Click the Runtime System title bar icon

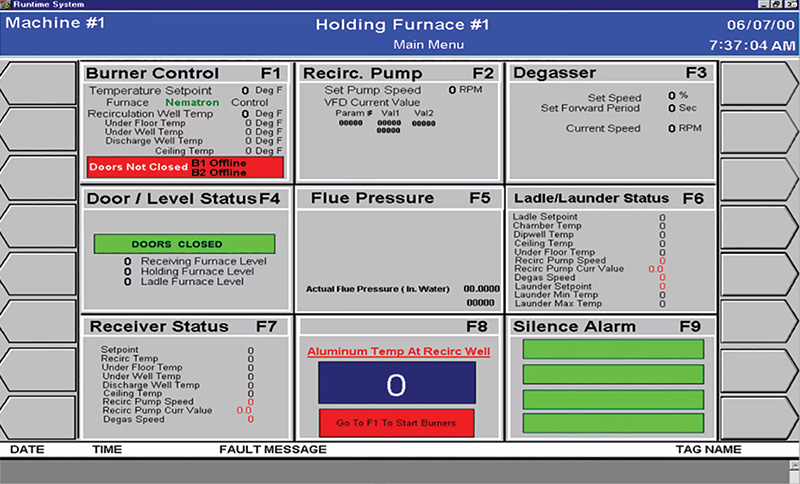click(7, 5)
